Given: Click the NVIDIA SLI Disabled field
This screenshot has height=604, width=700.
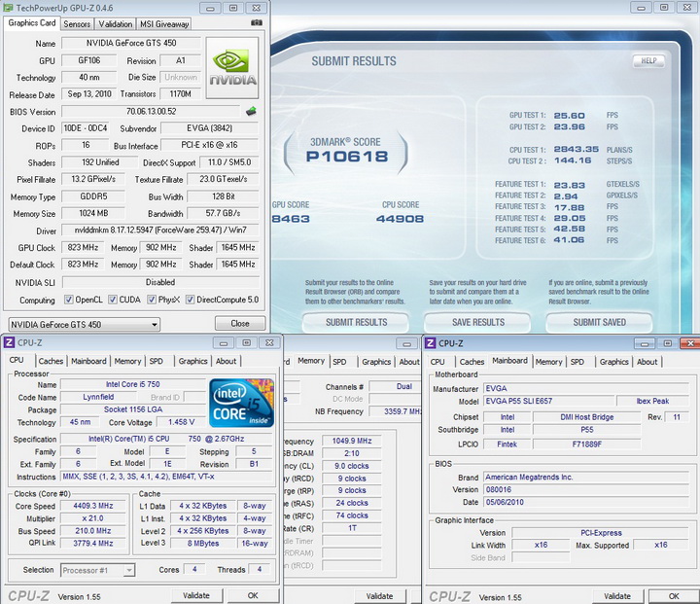Looking at the screenshot, I should (160, 282).
